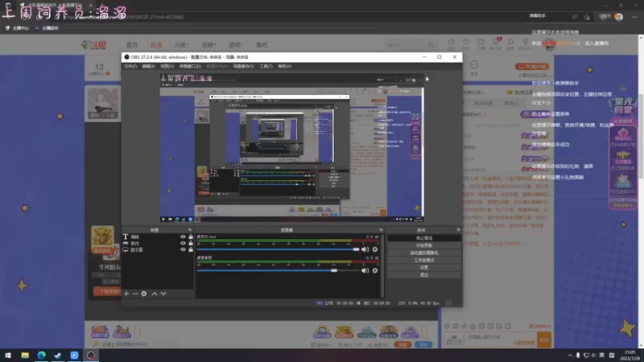
Task: Toggle lock on the text source
Action: point(191,237)
